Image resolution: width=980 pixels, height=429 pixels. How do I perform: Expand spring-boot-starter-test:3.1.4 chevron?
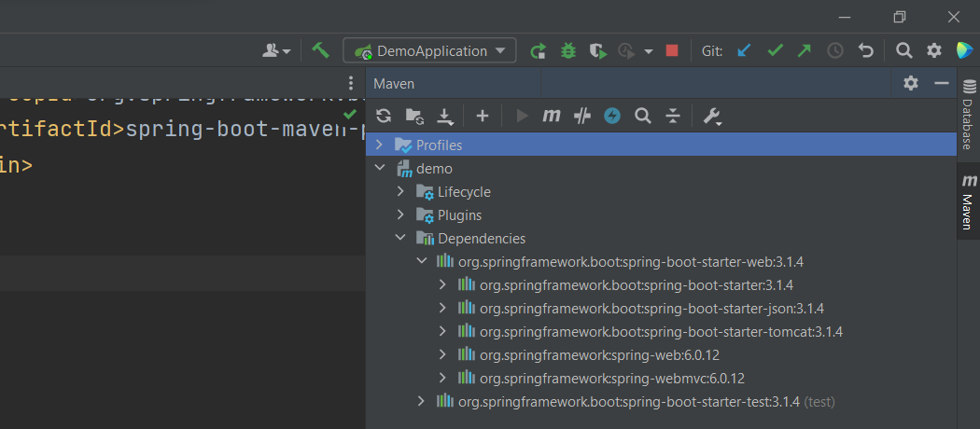point(421,401)
